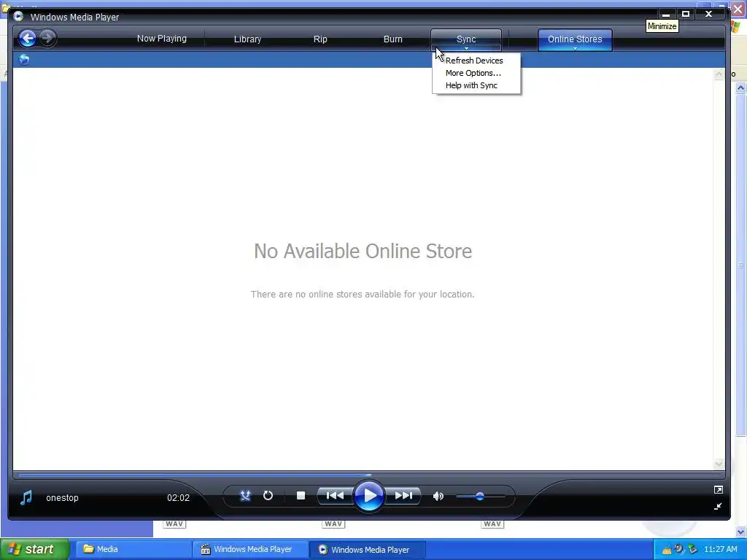The image size is (747, 560).
Task: Open the Windows Start menu
Action: (x=35, y=549)
